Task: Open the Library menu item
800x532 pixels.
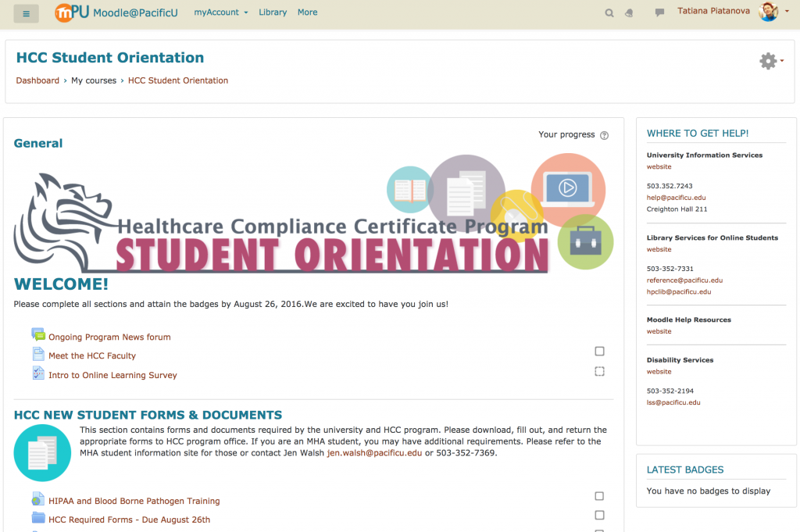Action: point(273,12)
